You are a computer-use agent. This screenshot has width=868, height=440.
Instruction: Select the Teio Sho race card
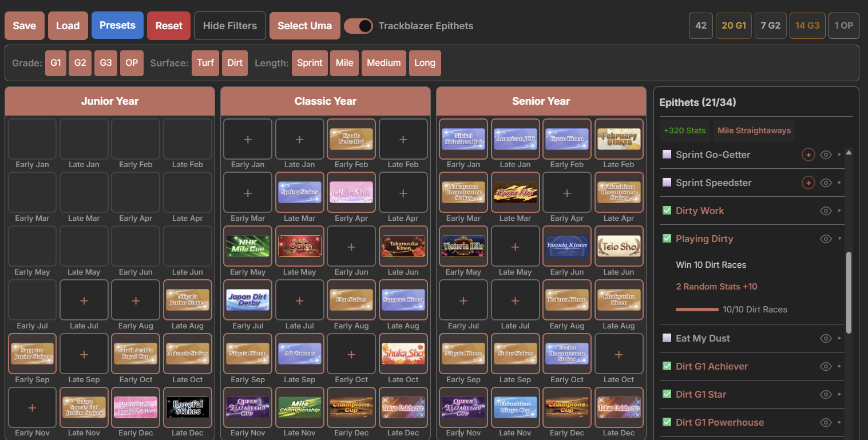click(x=619, y=246)
